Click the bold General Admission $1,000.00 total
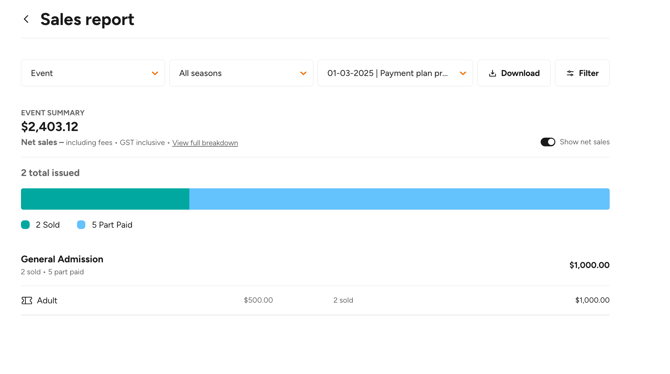This screenshot has width=670, height=374. click(x=589, y=265)
